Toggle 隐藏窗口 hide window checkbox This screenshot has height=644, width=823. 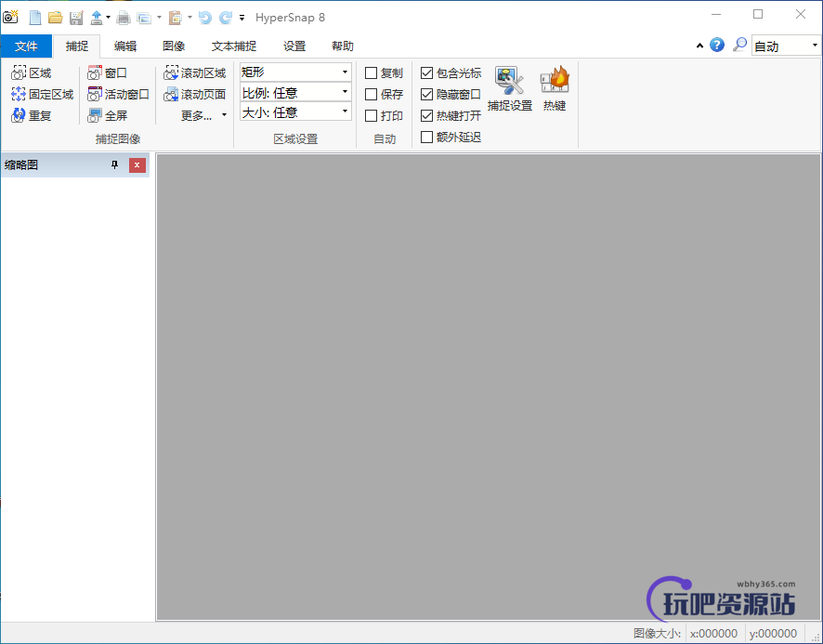tap(426, 95)
